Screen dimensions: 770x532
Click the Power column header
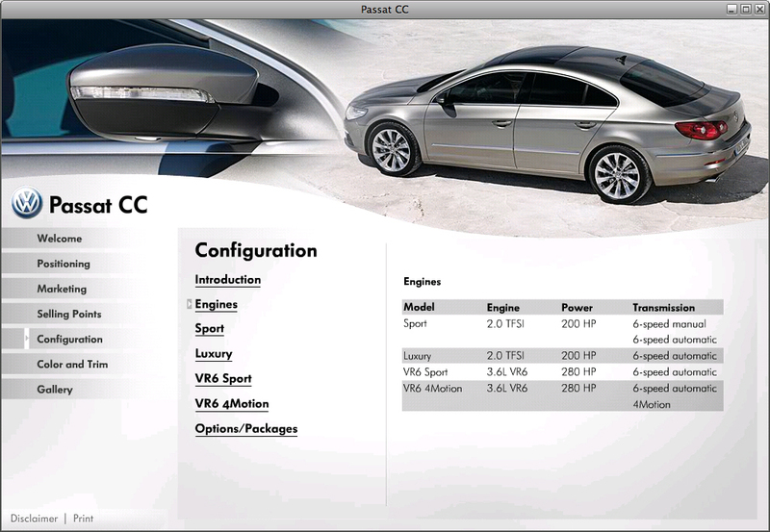tap(577, 308)
